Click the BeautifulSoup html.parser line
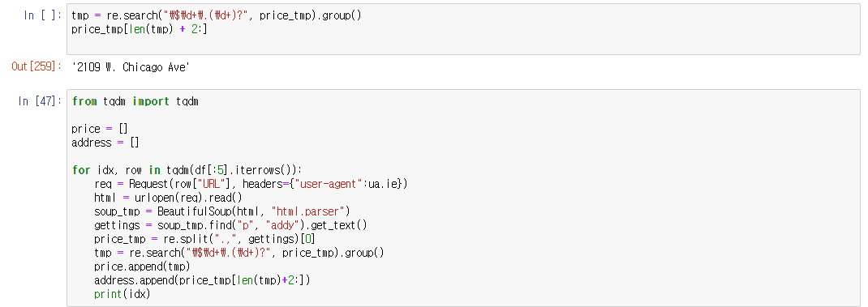The height and width of the screenshot is (307, 868). click(222, 211)
